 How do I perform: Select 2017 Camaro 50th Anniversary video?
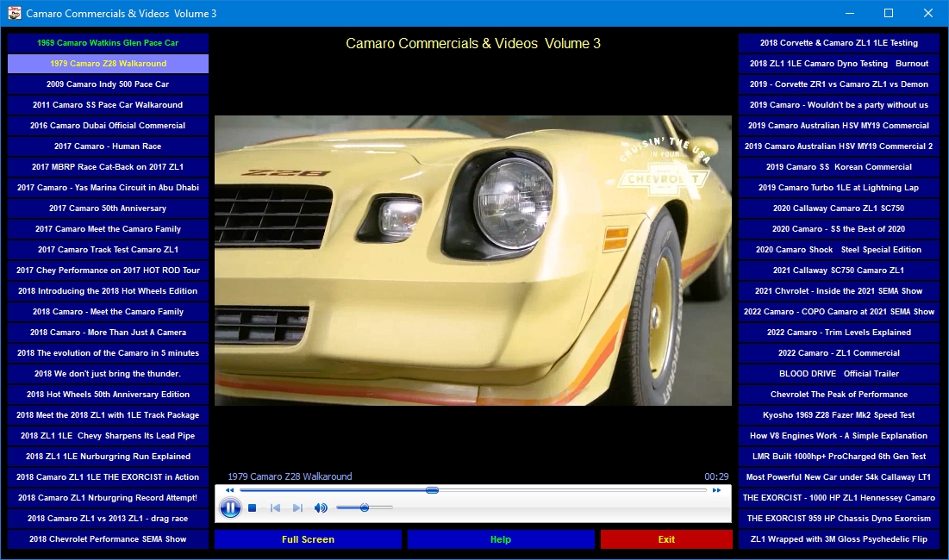pos(108,208)
